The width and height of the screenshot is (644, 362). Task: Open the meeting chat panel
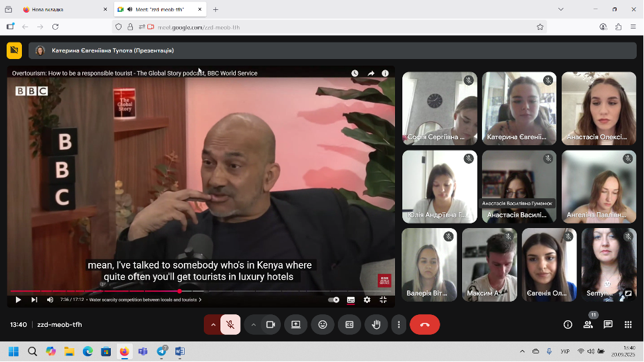607,325
